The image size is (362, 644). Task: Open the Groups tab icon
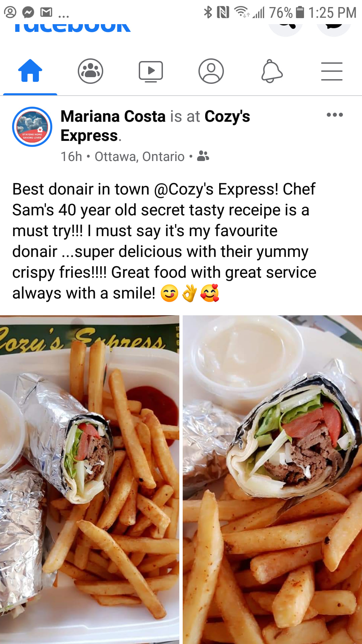pos(90,71)
